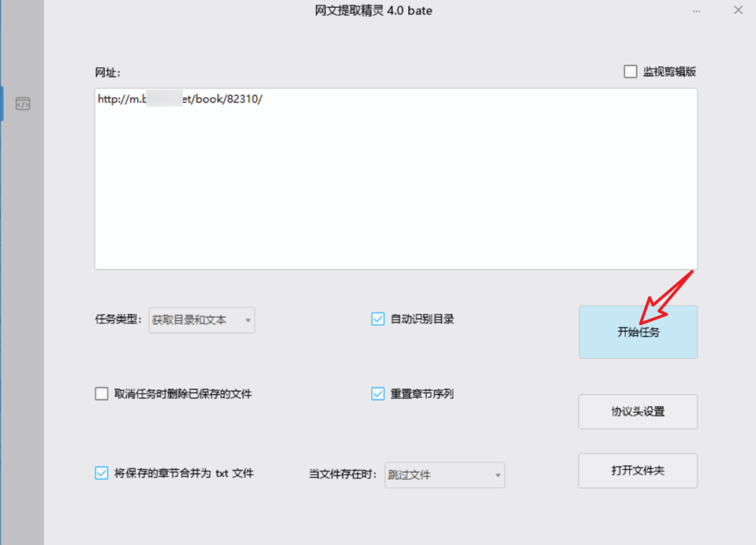
Task: Click the code view icon in the left sidebar
Action: pos(22,103)
